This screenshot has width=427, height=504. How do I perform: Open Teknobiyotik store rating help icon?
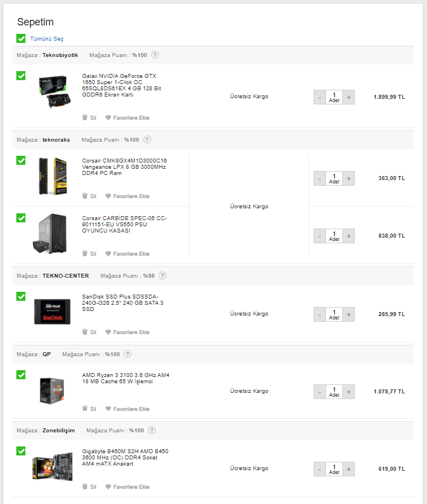coord(155,55)
